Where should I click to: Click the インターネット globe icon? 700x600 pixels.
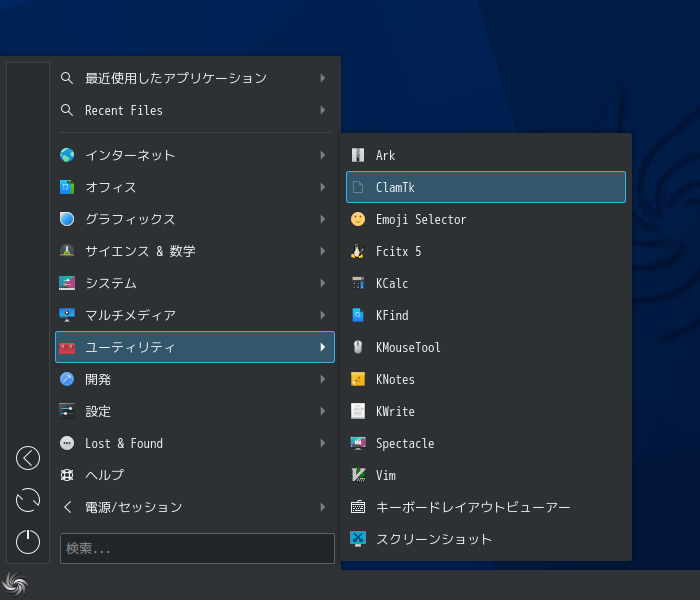point(67,155)
